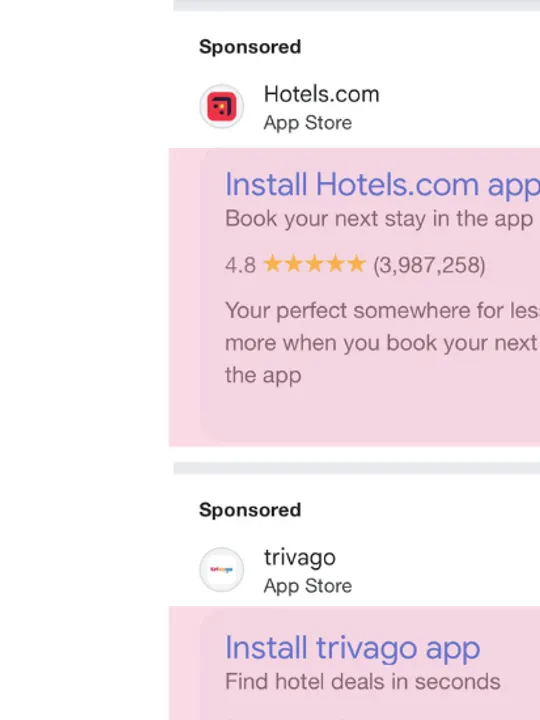Click the Sponsored label above Hotels.com
This screenshot has width=540, height=720.
pyautogui.click(x=250, y=47)
